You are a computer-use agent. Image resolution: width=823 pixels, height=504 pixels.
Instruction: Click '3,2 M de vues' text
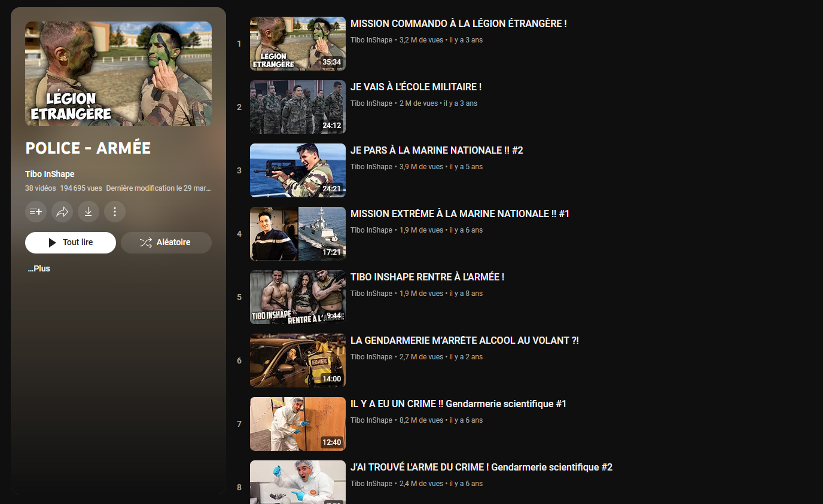[x=422, y=40]
